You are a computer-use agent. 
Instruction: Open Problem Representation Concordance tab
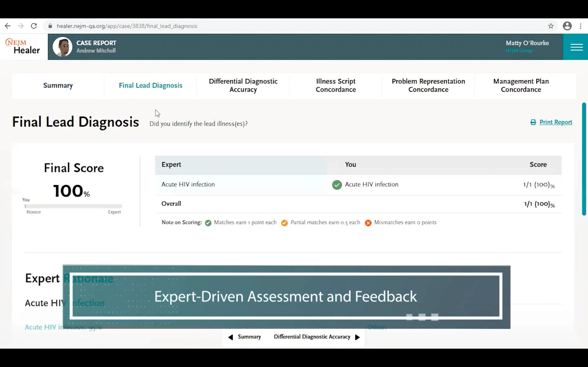point(428,85)
